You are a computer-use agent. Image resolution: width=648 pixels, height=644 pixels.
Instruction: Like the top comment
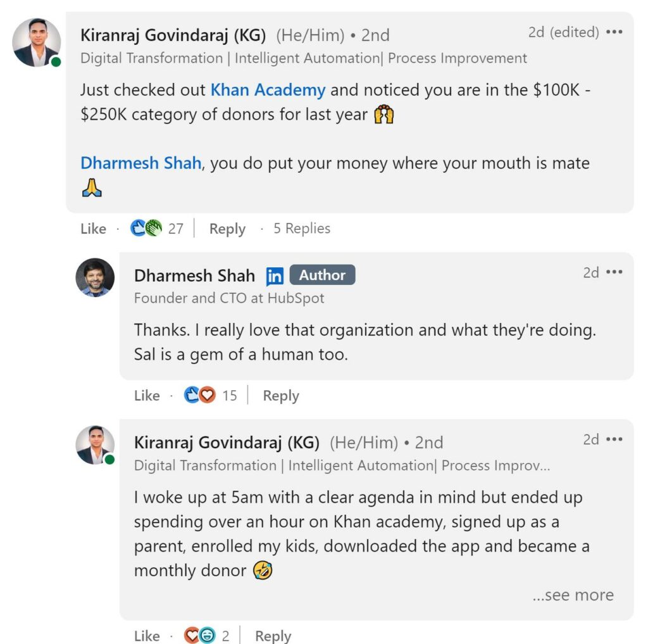92,229
